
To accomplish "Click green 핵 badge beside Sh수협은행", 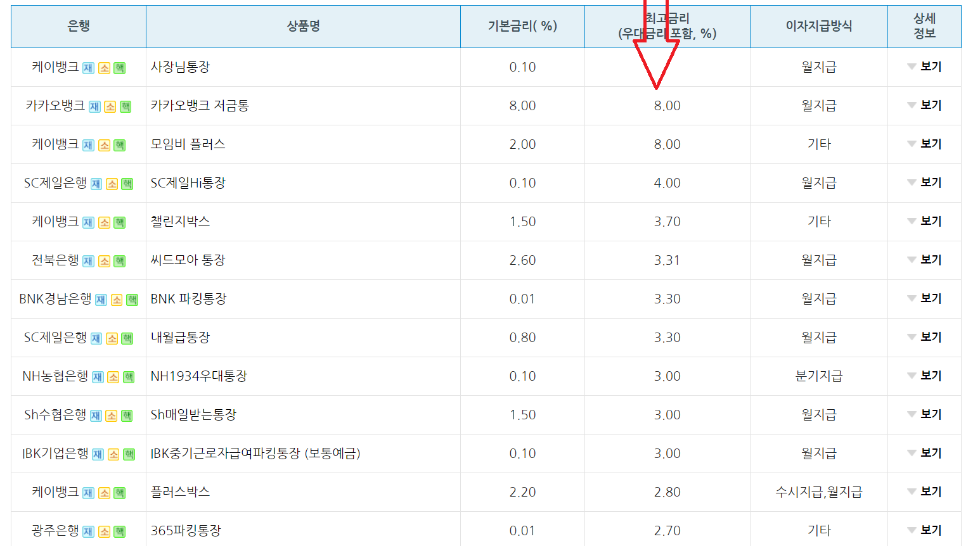I will tap(127, 416).
